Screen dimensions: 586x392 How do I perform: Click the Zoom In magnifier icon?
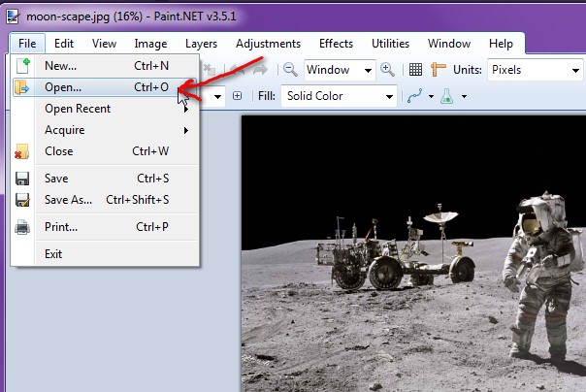click(387, 70)
